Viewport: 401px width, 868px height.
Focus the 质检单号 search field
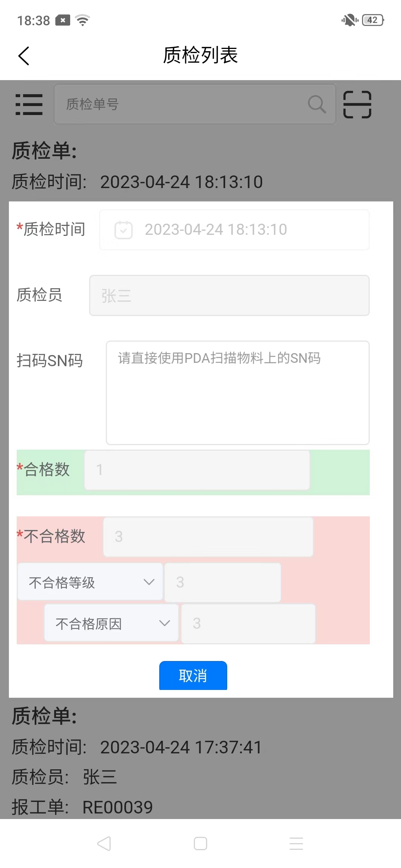182,104
